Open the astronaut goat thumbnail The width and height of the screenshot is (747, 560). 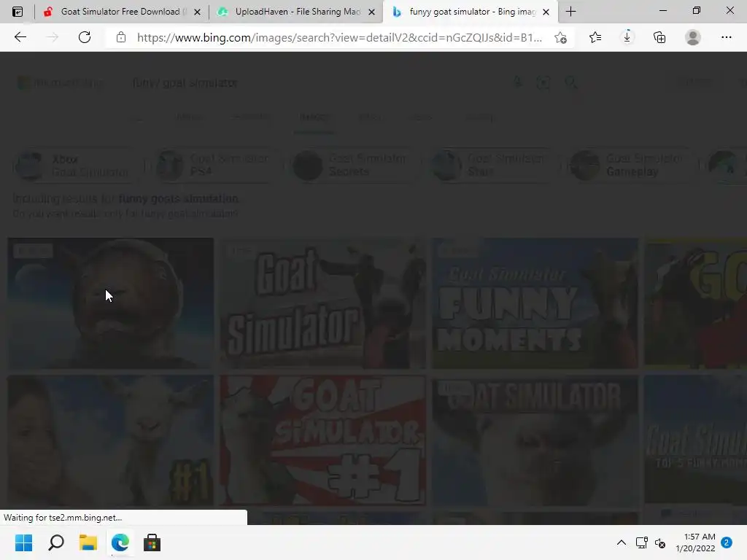(x=111, y=303)
